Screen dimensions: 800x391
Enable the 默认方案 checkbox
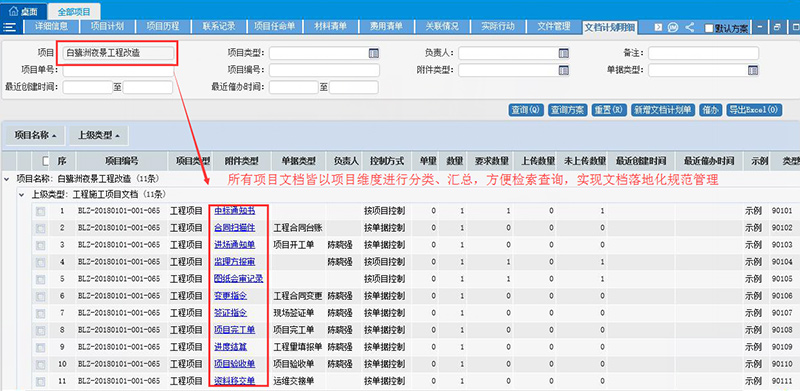709,29
